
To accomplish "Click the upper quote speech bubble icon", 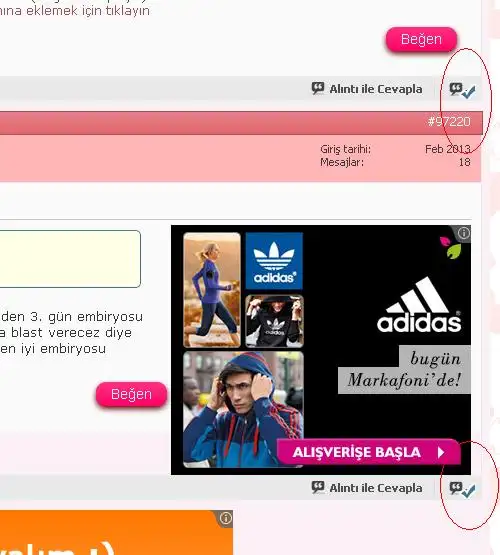I will pos(318,88).
